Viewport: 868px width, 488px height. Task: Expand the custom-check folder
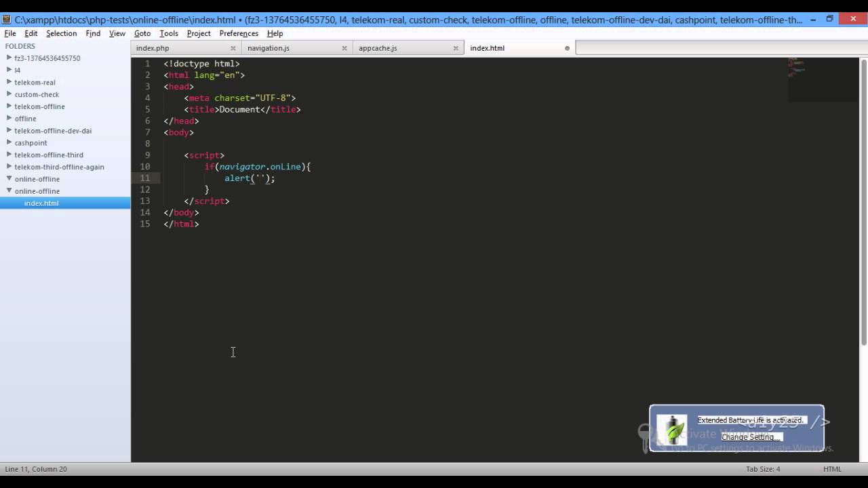(x=9, y=94)
